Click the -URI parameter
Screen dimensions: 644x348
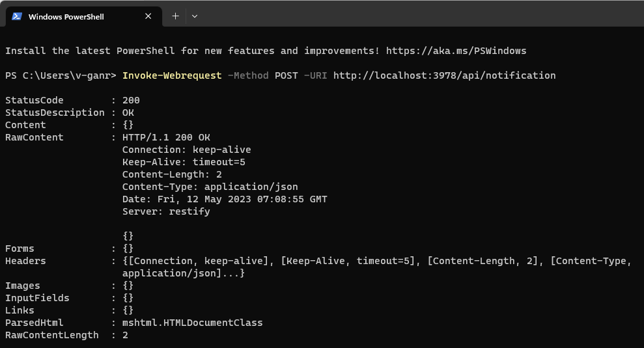click(315, 75)
